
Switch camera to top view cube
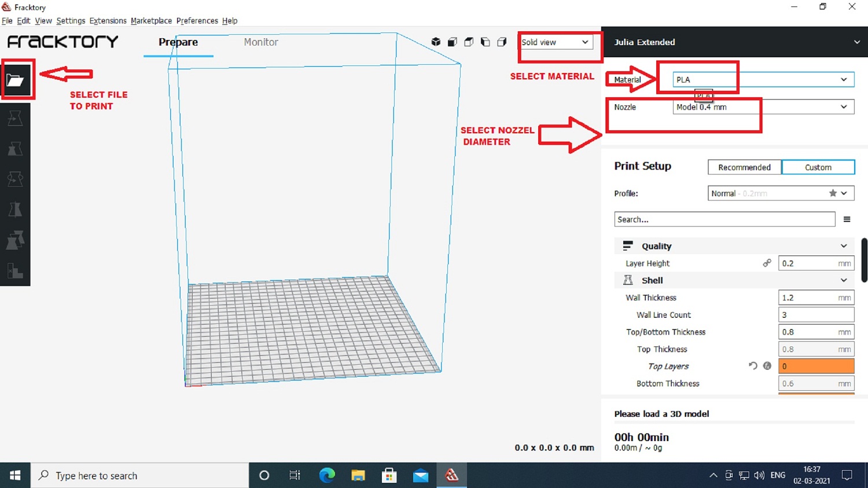coord(469,42)
